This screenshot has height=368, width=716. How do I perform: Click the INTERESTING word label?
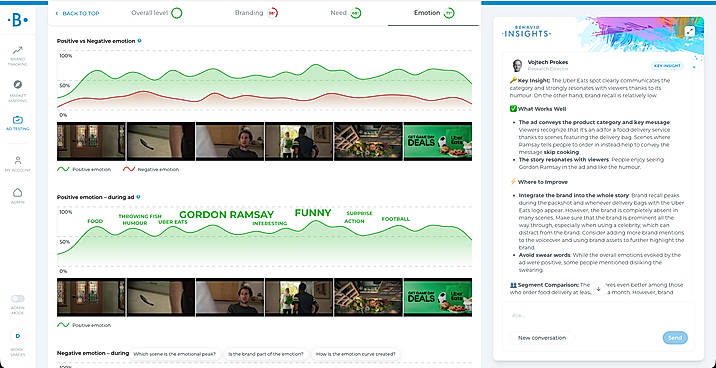pos(269,224)
